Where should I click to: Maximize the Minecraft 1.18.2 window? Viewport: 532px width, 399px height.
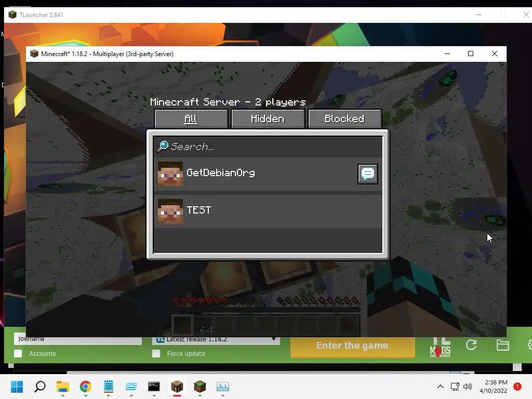pyautogui.click(x=471, y=54)
